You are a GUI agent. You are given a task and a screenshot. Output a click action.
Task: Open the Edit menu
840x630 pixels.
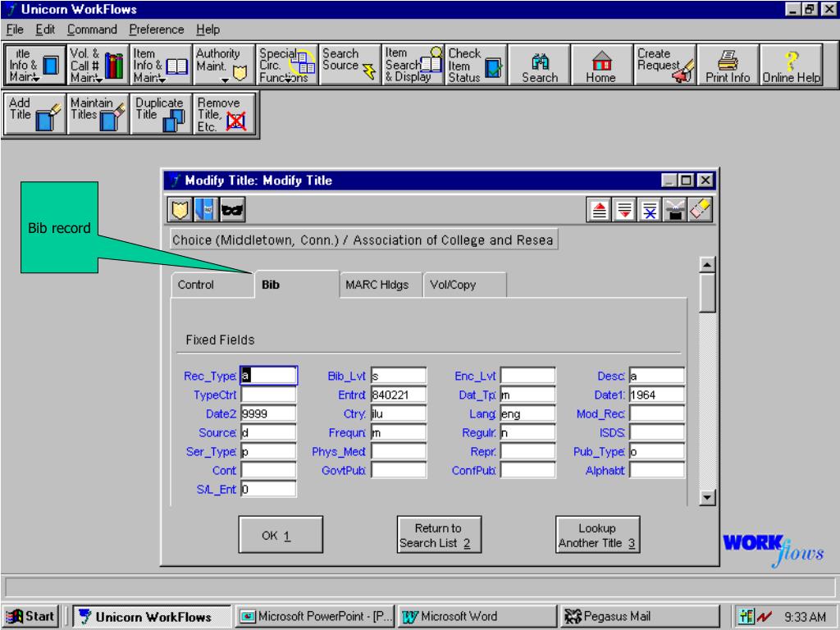click(x=46, y=30)
